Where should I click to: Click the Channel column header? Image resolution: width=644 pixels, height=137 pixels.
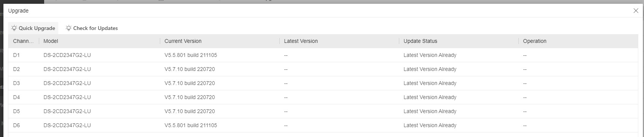[x=23, y=41]
